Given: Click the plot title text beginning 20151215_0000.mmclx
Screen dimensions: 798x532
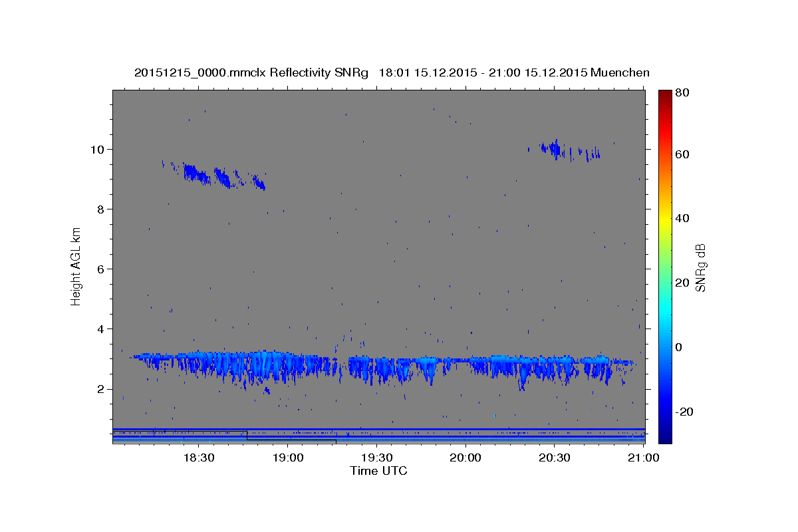Looking at the screenshot, I should 392,72.
